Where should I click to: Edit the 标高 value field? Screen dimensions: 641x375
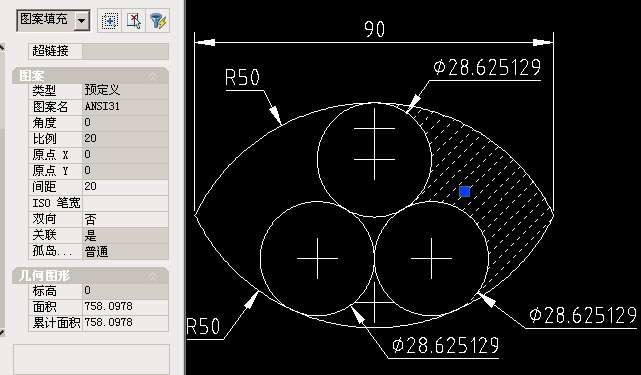click(x=125, y=291)
